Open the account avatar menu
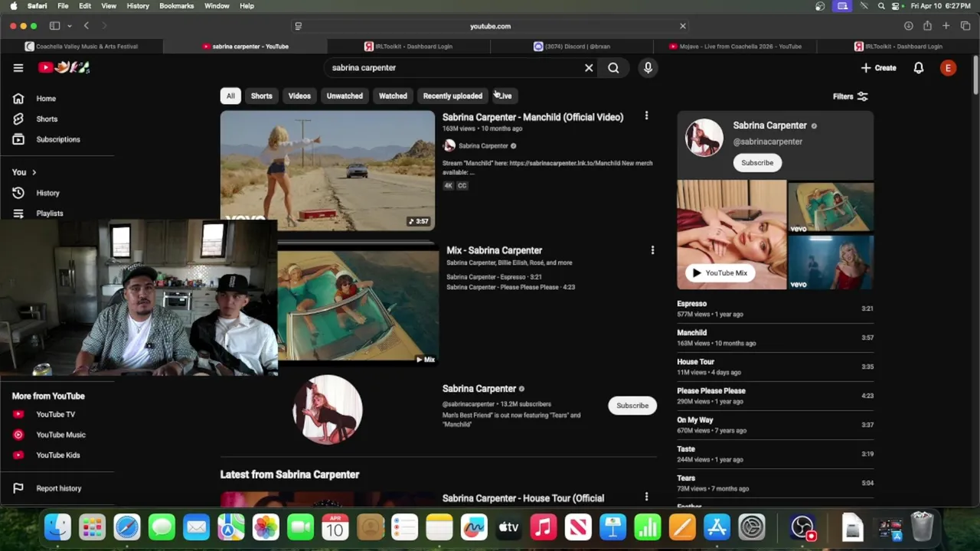980x551 pixels. (948, 68)
